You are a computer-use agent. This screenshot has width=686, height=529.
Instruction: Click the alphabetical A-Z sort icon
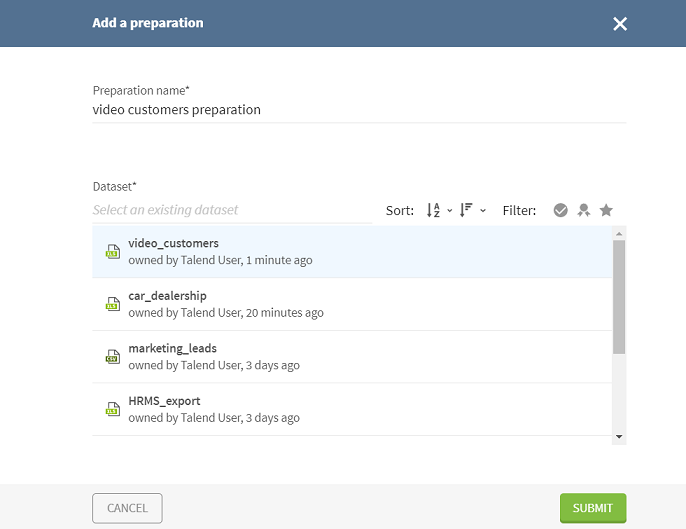(x=433, y=211)
